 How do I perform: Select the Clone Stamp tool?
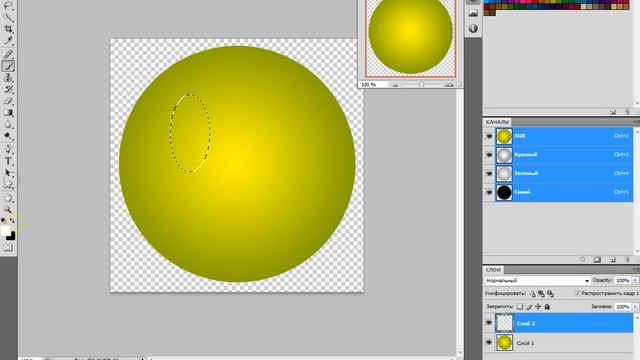8,78
